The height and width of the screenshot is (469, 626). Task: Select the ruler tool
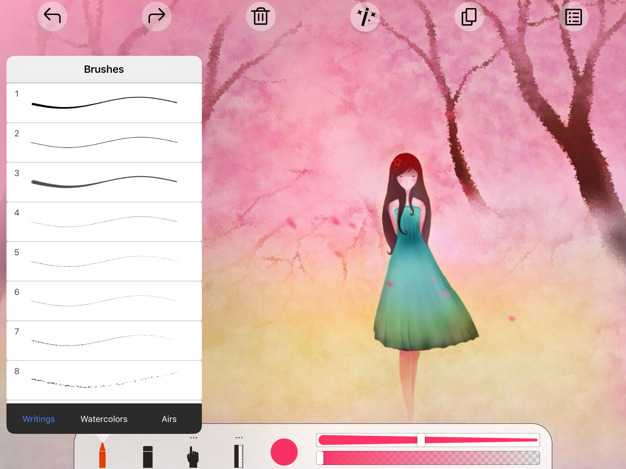coord(238,455)
